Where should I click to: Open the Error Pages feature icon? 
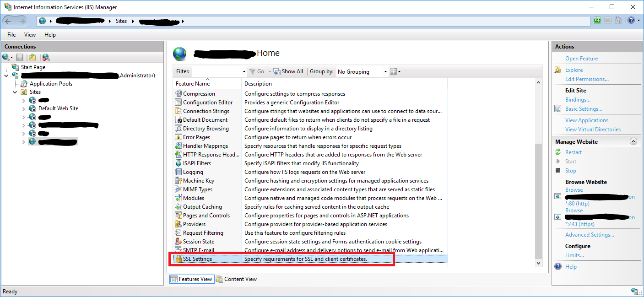tap(179, 137)
